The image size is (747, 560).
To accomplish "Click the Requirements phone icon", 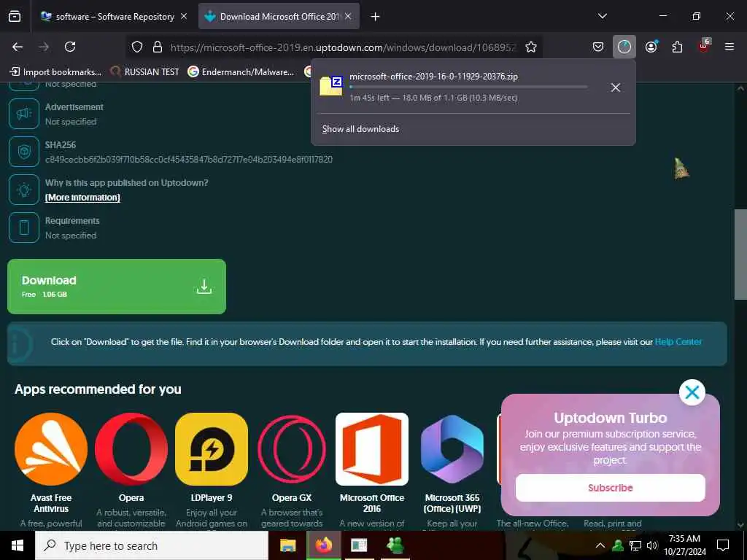I will click(x=24, y=227).
